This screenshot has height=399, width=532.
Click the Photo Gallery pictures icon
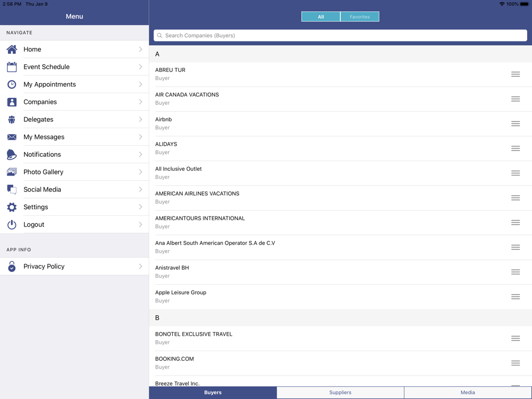(x=12, y=172)
